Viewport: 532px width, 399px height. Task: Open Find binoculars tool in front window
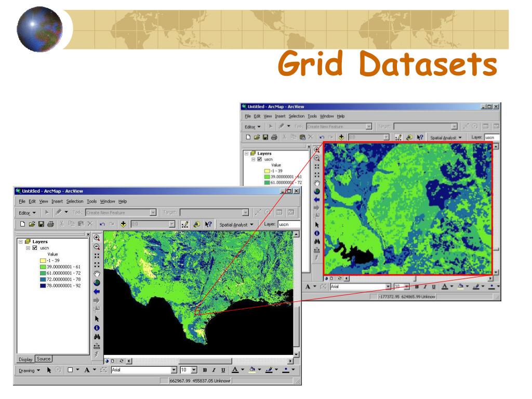[97, 337]
